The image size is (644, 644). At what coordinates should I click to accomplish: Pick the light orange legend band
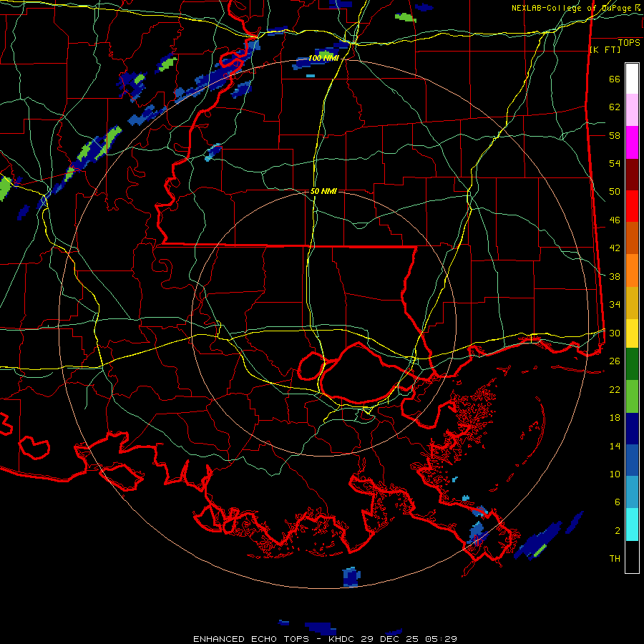pos(632,270)
